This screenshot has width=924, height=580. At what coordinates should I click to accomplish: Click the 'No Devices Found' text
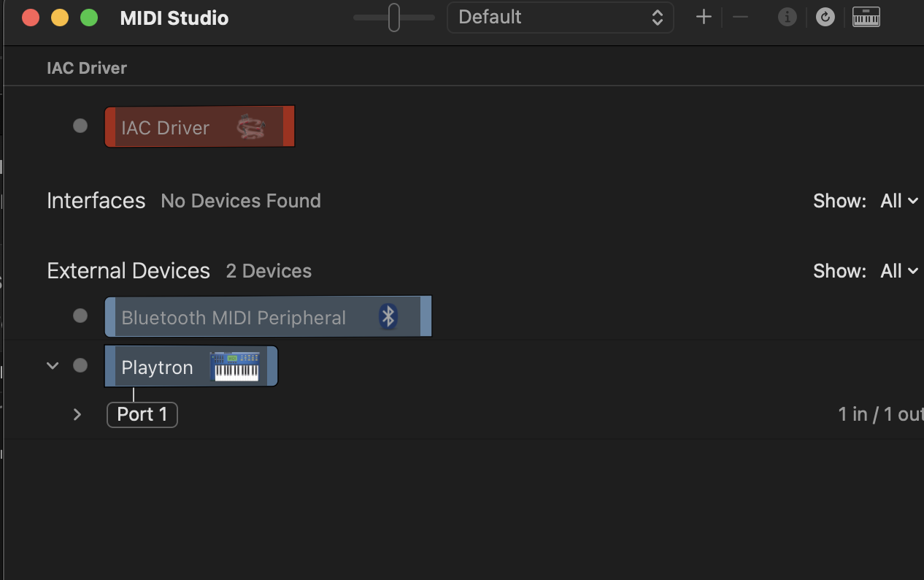241,201
